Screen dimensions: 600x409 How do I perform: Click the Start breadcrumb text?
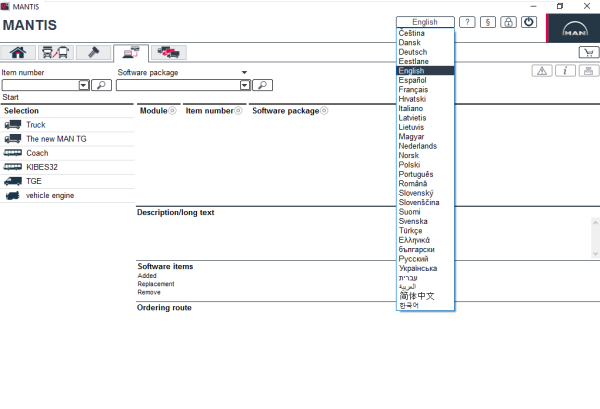point(10,97)
